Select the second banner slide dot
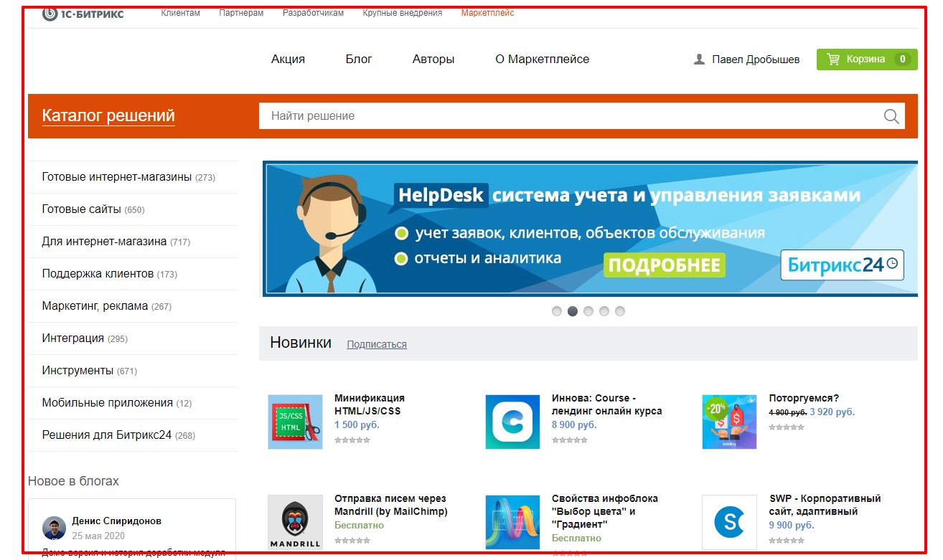943x560 pixels. tap(573, 311)
